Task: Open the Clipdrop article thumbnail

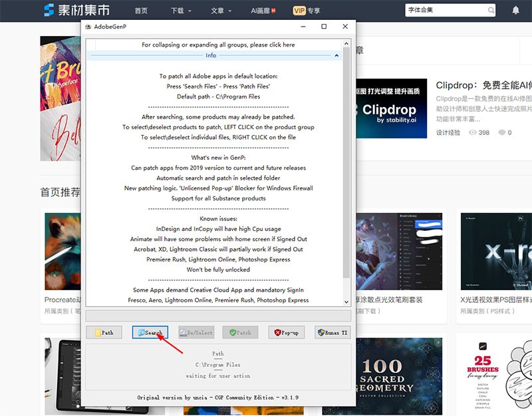Action: (392, 108)
